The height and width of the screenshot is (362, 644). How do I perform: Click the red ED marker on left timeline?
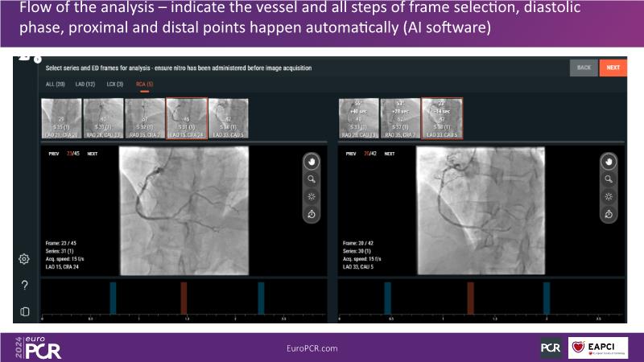(184, 296)
